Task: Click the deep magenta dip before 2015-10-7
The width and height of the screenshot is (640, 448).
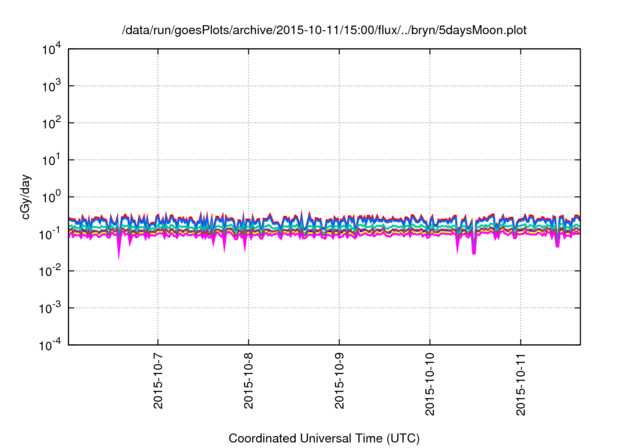Action: [x=119, y=250]
